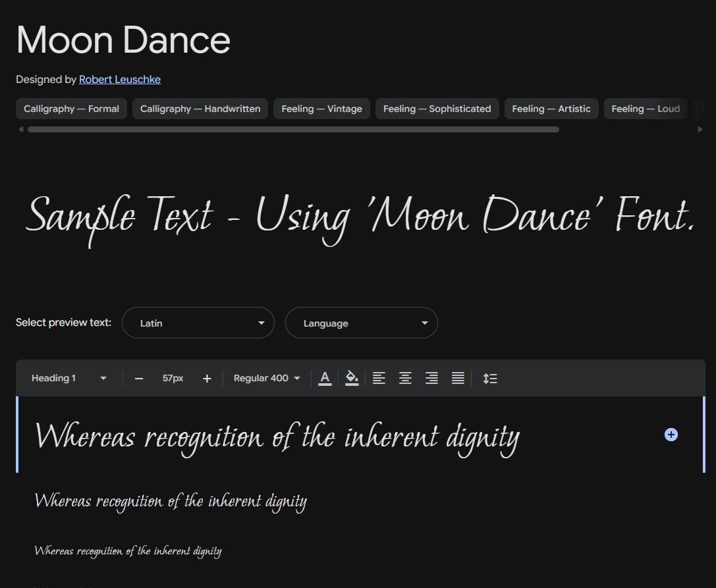The image size is (716, 588).
Task: Select the Feeling — Vintage tag
Action: [321, 109]
